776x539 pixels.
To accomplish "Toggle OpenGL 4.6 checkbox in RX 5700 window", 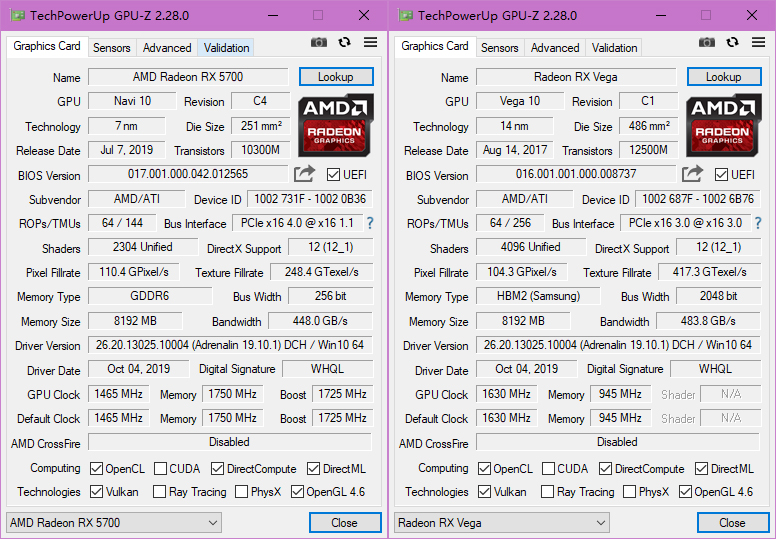I will point(297,492).
